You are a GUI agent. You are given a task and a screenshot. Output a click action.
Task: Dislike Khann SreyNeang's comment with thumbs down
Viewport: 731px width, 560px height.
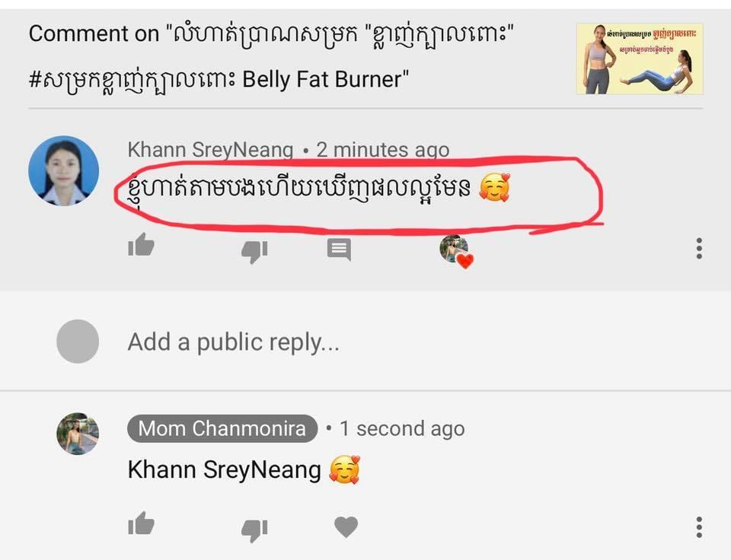click(254, 252)
